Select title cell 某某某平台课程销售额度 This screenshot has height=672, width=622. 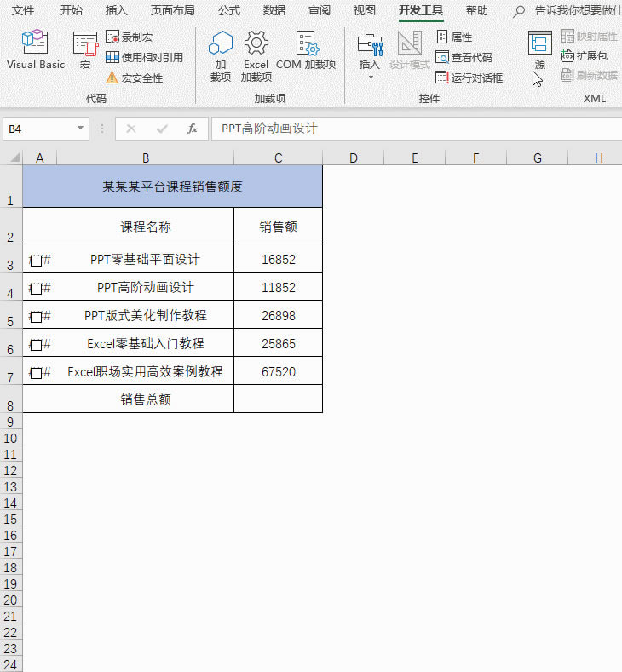[172, 187]
